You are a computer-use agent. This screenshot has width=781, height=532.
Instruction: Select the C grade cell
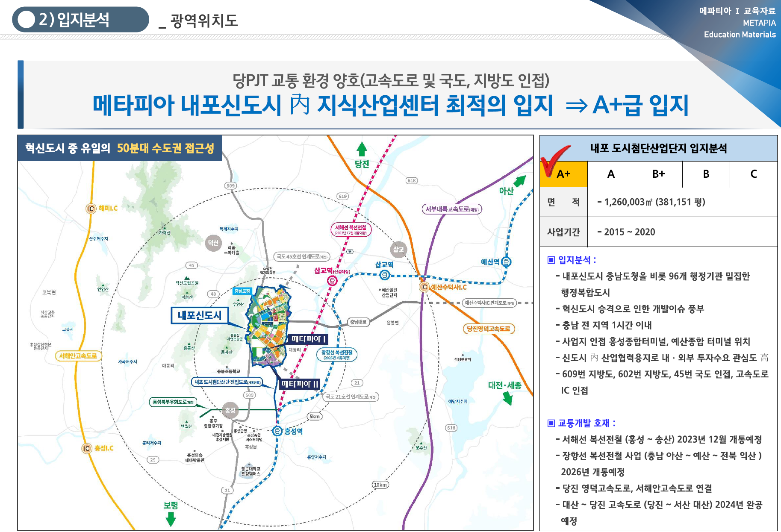(x=754, y=174)
